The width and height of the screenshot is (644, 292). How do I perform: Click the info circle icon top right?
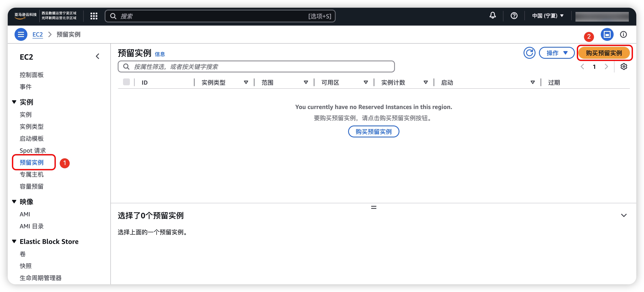[623, 34]
